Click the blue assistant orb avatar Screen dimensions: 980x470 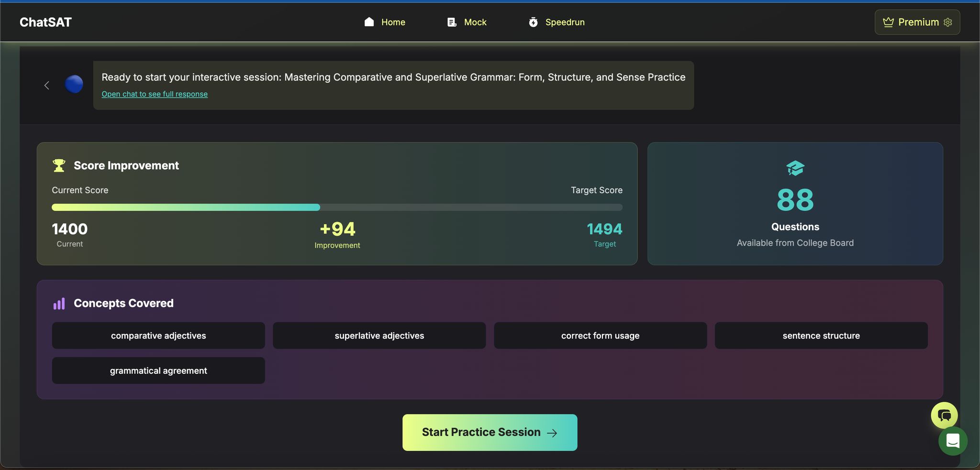pos(74,84)
